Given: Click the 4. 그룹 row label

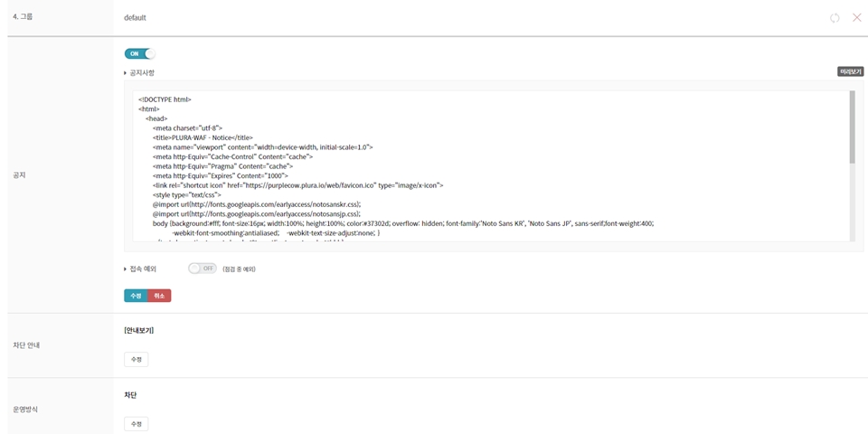Looking at the screenshot, I should pos(23,17).
